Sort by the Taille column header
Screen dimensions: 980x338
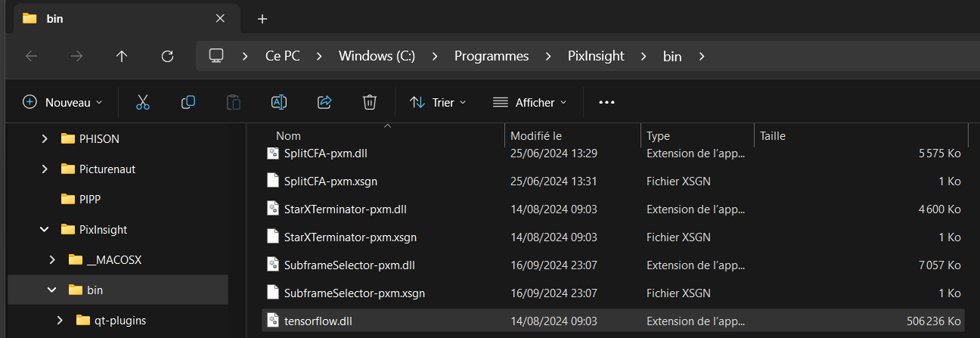pyautogui.click(x=773, y=136)
